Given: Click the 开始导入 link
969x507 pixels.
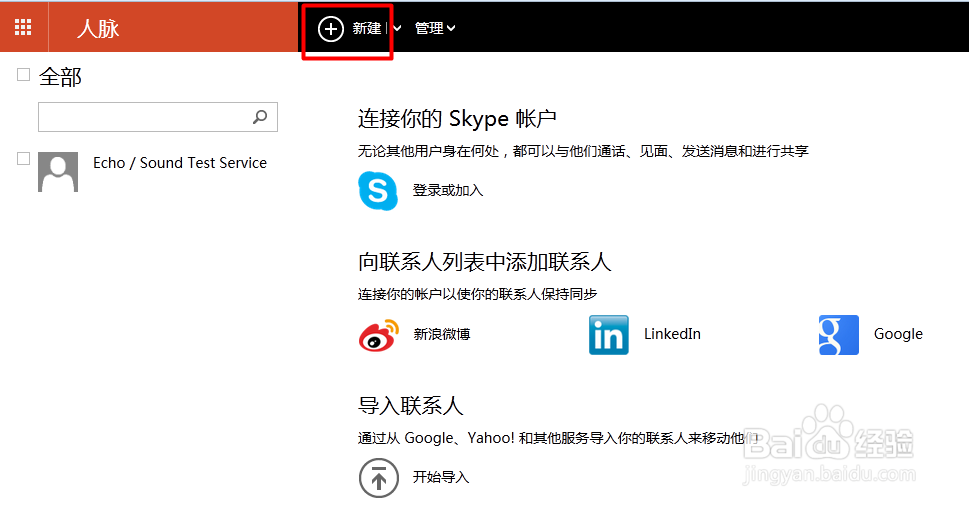Looking at the screenshot, I should 441,477.
